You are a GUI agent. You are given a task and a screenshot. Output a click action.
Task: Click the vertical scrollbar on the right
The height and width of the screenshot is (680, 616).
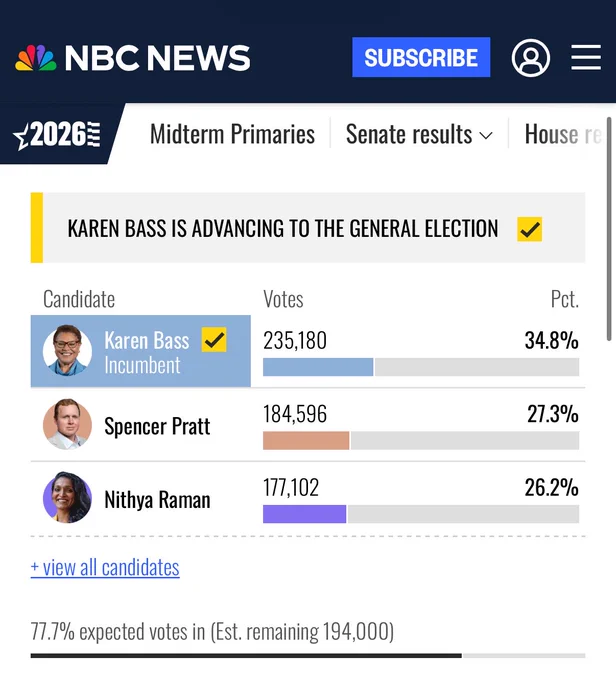point(609,229)
